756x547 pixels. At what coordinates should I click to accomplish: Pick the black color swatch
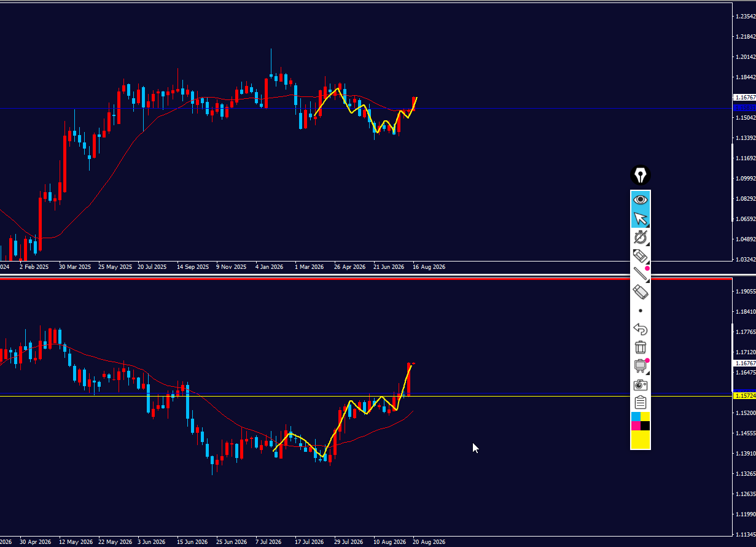pos(645,425)
